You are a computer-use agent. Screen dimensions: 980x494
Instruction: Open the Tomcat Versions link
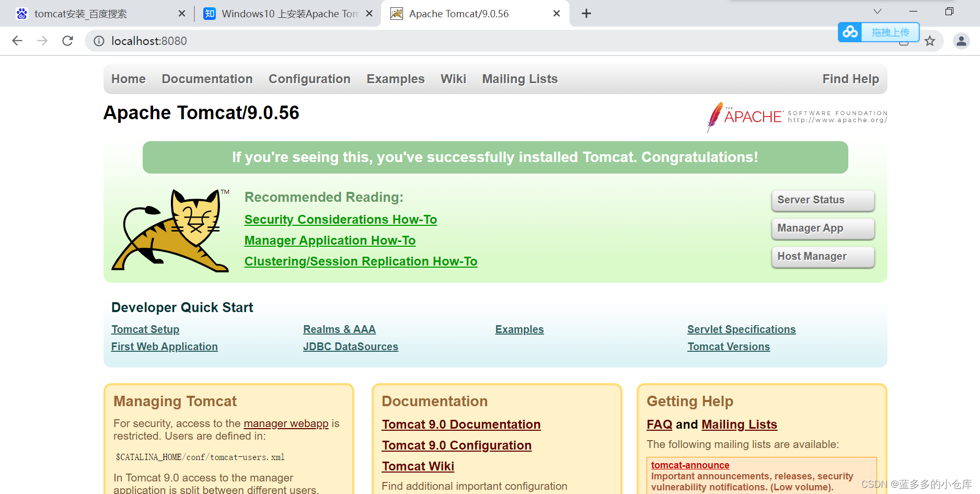pos(729,347)
